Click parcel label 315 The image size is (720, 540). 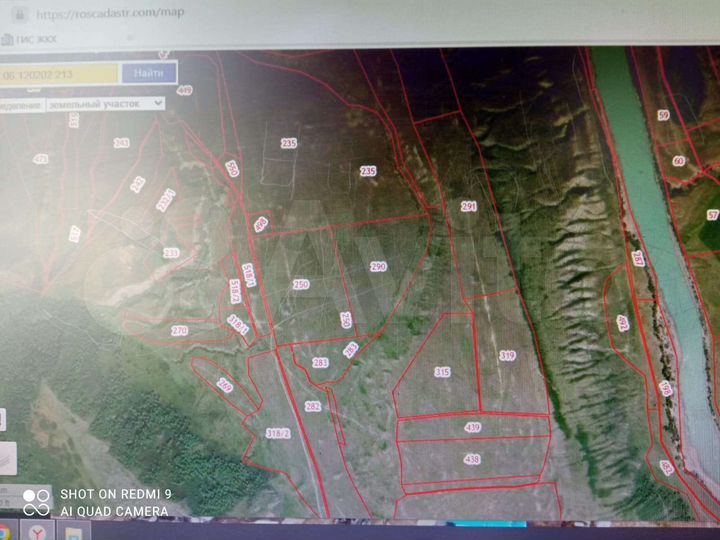(441, 371)
